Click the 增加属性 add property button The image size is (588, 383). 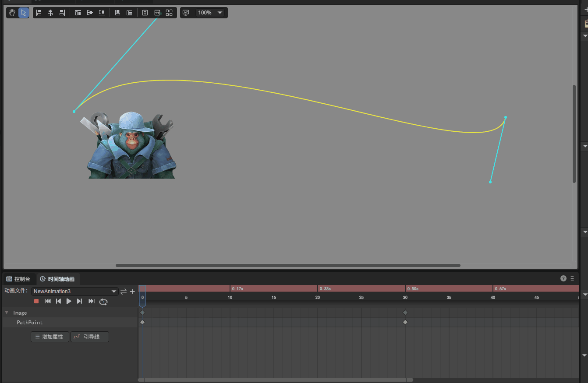[x=50, y=337]
